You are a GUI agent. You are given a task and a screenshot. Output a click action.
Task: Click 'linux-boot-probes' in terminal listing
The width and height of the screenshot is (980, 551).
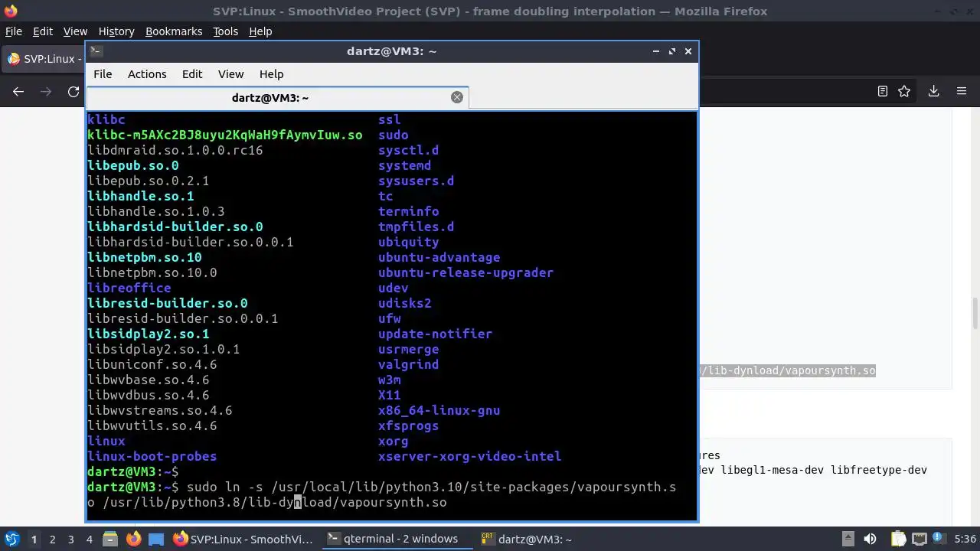tap(152, 456)
